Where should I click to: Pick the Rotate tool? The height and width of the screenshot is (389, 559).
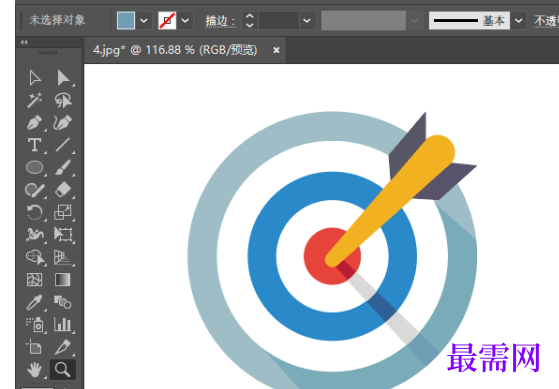tap(35, 212)
